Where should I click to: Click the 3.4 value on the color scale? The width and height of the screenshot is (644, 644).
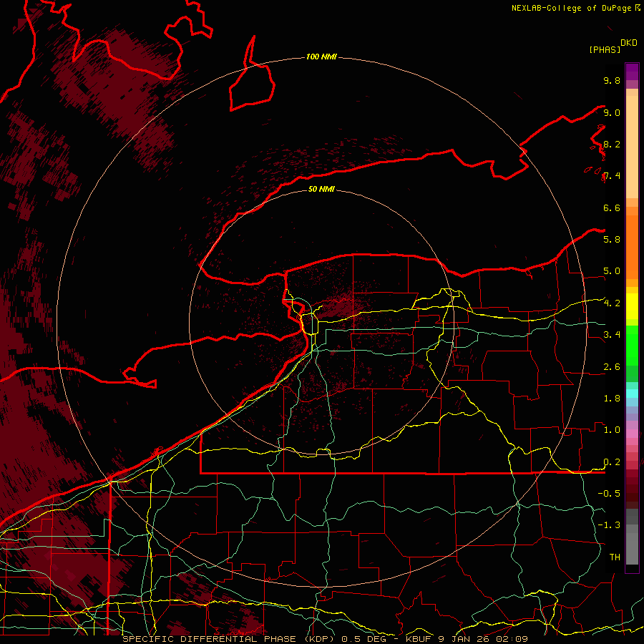[612, 335]
